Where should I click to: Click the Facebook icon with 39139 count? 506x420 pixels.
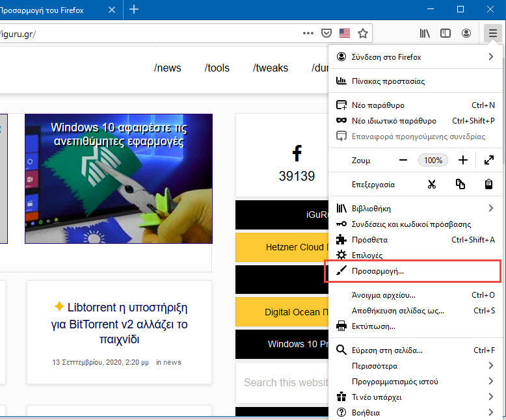pyautogui.click(x=297, y=153)
